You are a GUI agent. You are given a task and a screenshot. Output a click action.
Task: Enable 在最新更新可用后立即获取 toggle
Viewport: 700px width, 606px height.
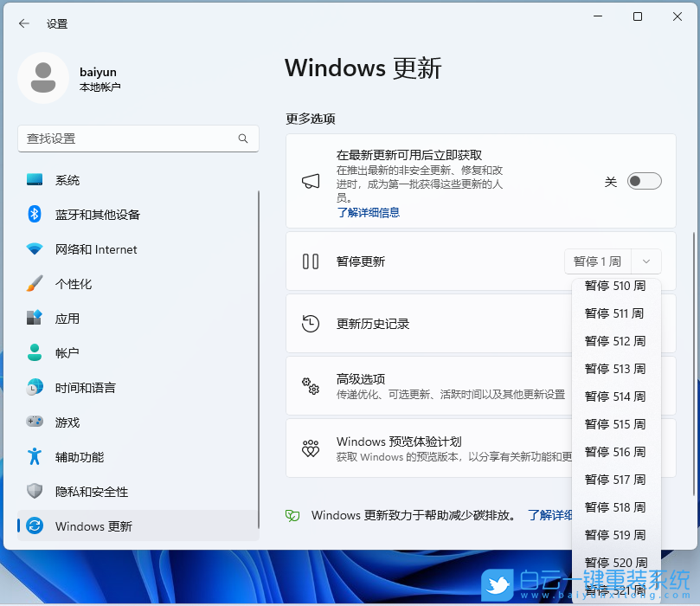point(643,180)
